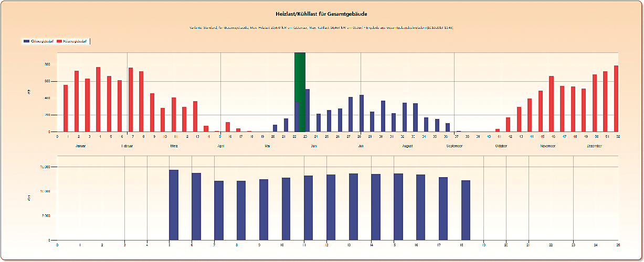This screenshot has height=262, width=644.
Task: Select the blue cooling bar for week 23
Action: click(x=308, y=110)
